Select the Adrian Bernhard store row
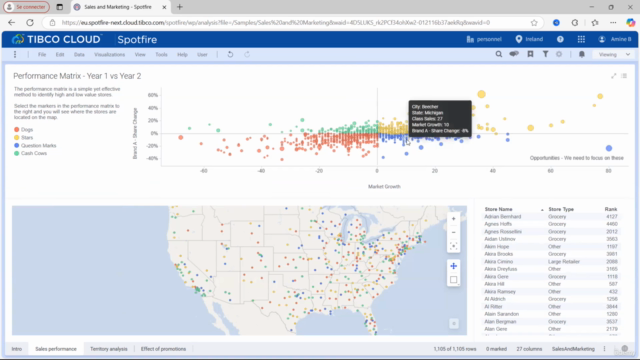640x360 pixels. 551,217
